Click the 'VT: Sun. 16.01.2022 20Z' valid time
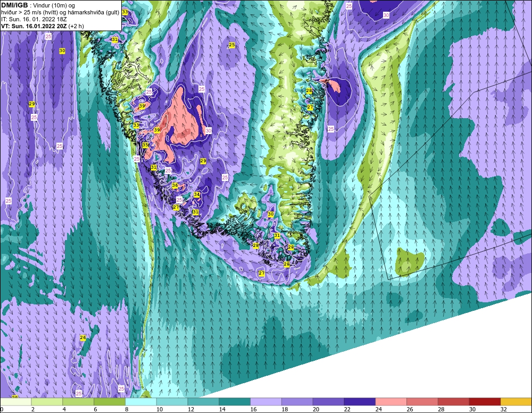Screen dimensions: 532x413 [34, 26]
